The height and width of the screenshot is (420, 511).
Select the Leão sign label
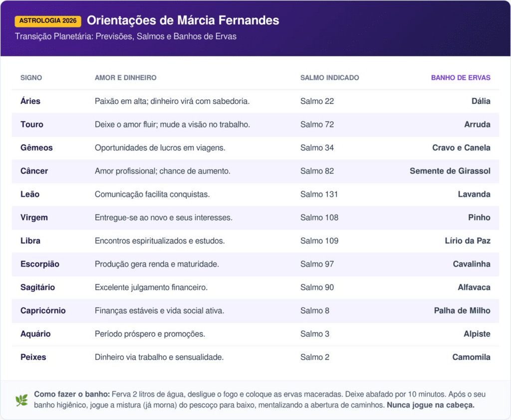point(30,194)
